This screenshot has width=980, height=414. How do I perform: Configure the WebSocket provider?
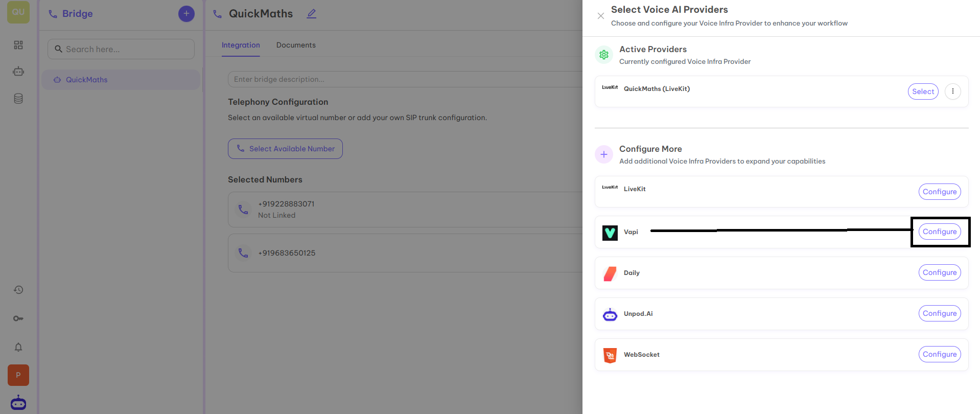940,354
